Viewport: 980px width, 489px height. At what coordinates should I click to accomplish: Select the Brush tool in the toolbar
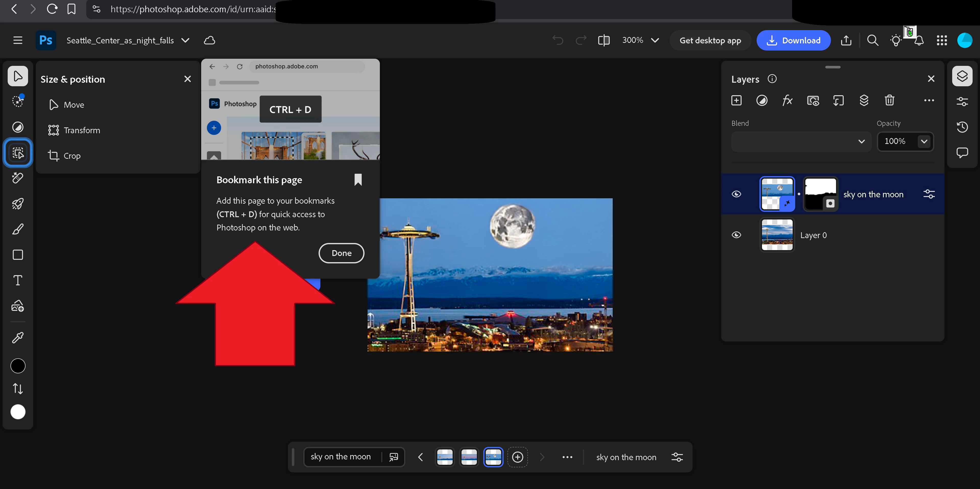coord(18,229)
